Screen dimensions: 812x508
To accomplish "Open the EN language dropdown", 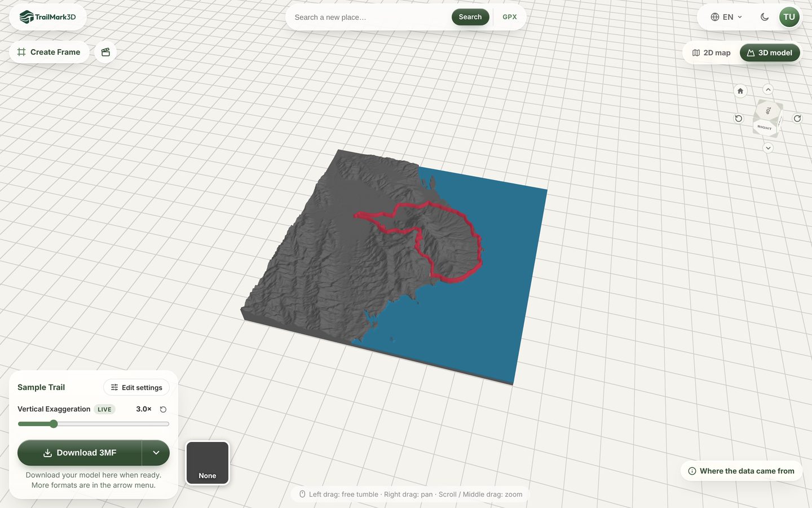I will [x=726, y=17].
